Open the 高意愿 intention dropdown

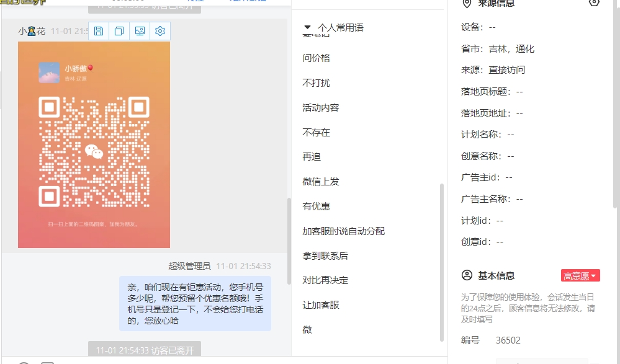(580, 275)
